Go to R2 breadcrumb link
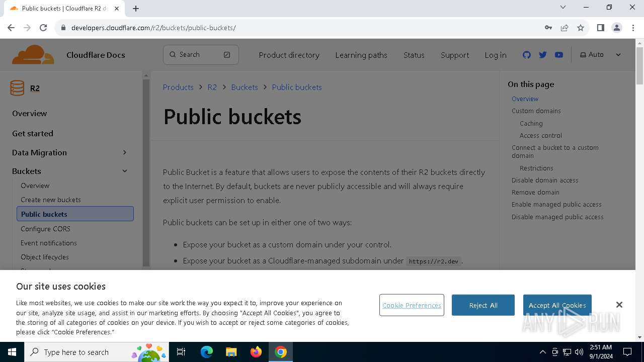Image resolution: width=644 pixels, height=362 pixels. click(x=212, y=87)
